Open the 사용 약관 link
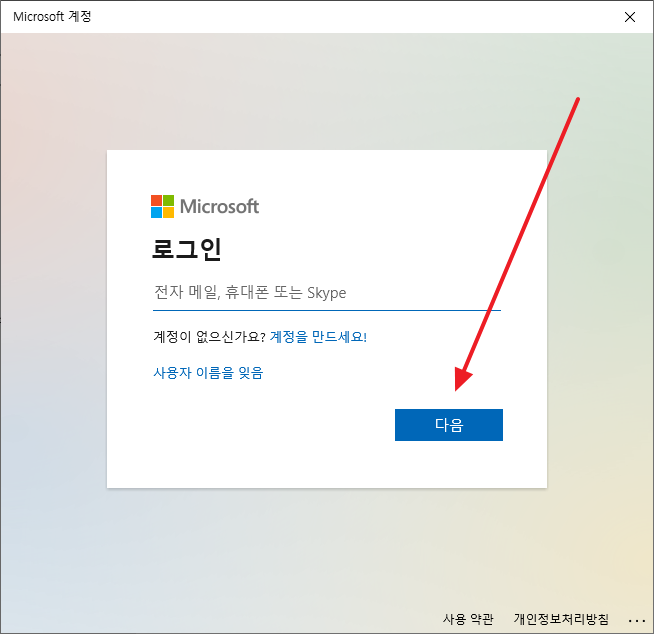This screenshot has height=634, width=654. tap(468, 619)
